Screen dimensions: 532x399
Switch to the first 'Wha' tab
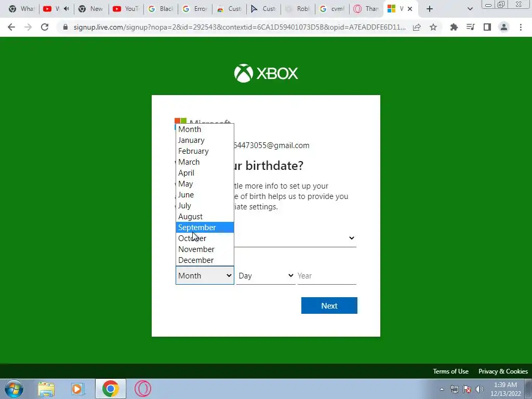[x=21, y=9]
